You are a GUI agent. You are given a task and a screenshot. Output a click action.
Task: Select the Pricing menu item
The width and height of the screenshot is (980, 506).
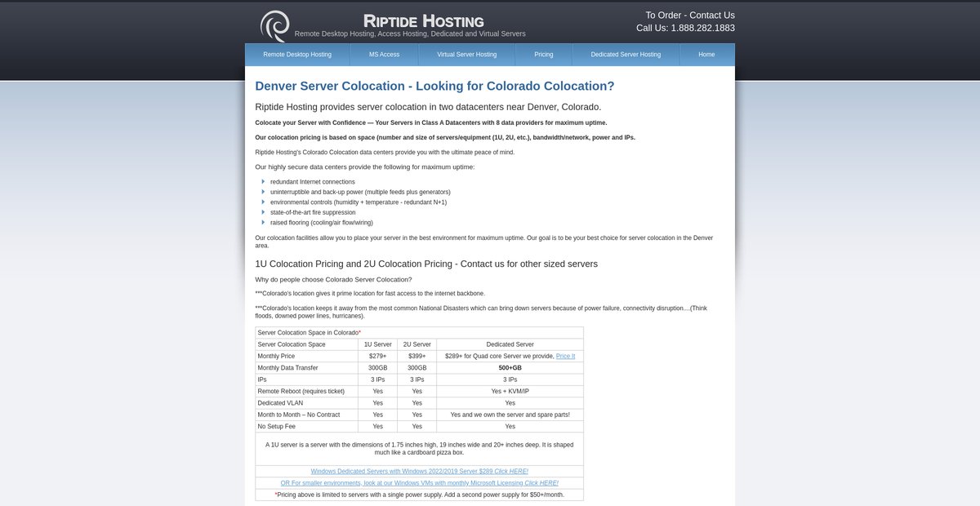(x=544, y=55)
